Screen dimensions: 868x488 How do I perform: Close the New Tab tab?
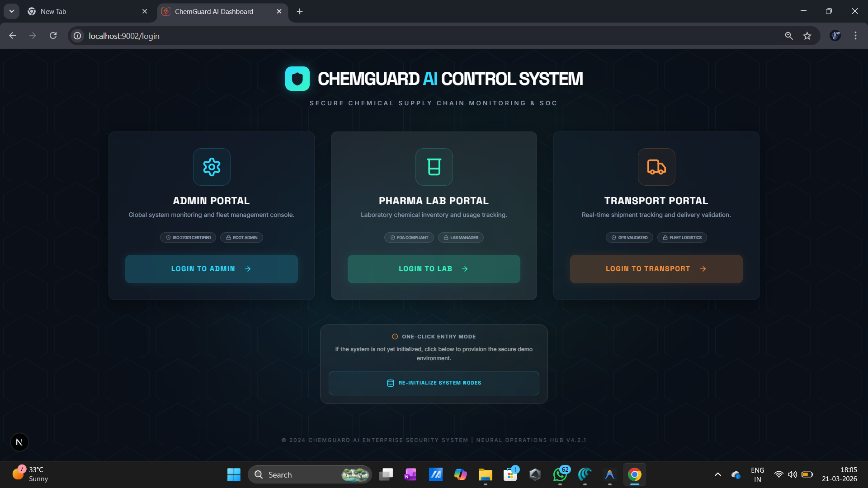pos(145,11)
